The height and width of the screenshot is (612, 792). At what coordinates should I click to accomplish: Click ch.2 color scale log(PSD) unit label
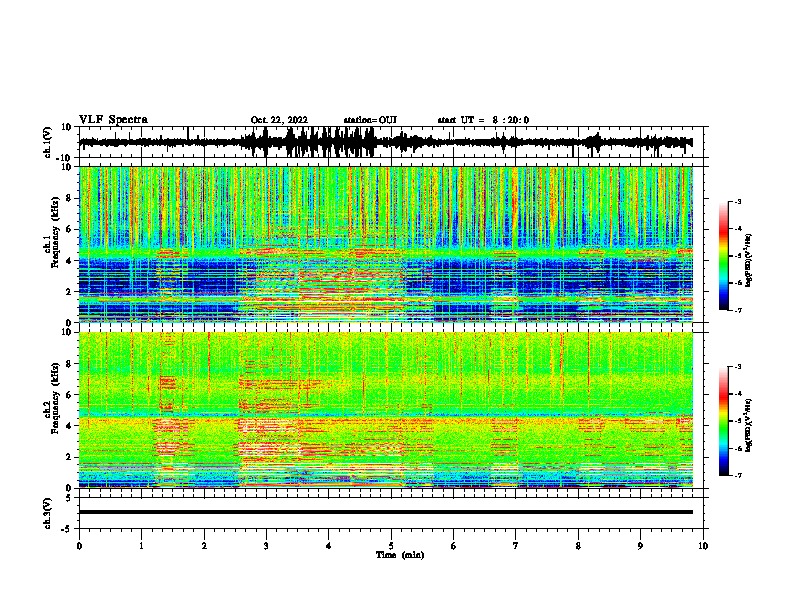point(749,425)
